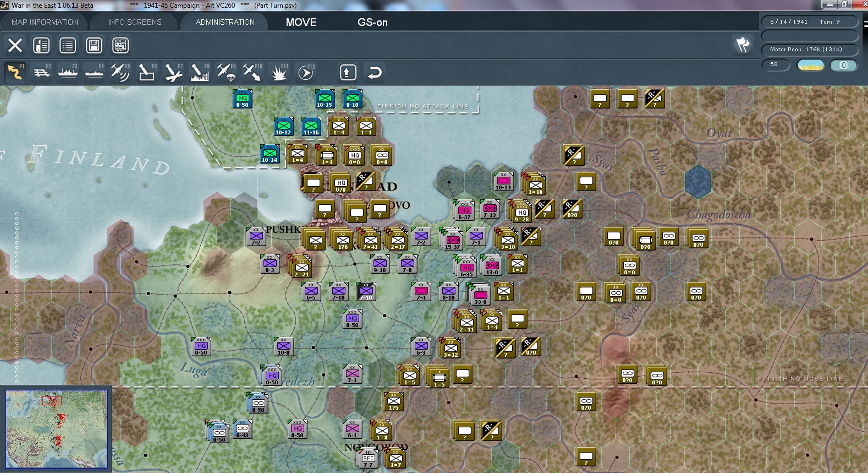Click the boxed up-arrow toolbar icon
Image resolution: width=868 pixels, height=473 pixels.
pyautogui.click(x=348, y=72)
